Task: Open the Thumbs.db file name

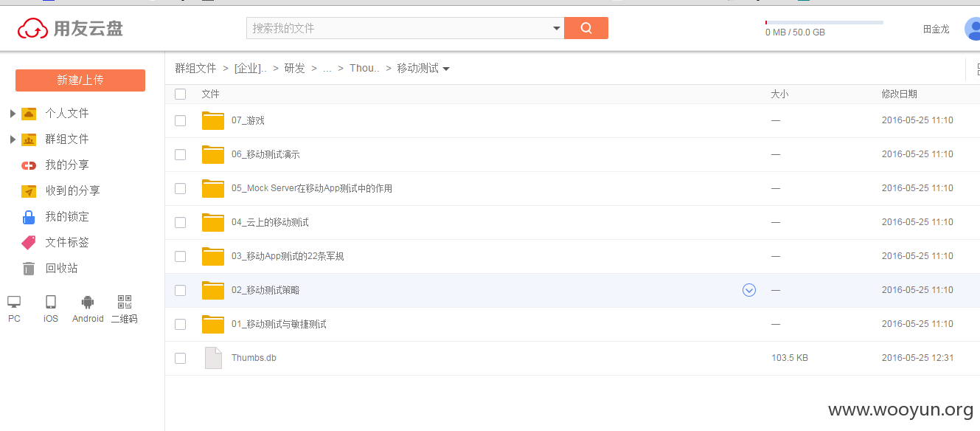Action: click(254, 358)
